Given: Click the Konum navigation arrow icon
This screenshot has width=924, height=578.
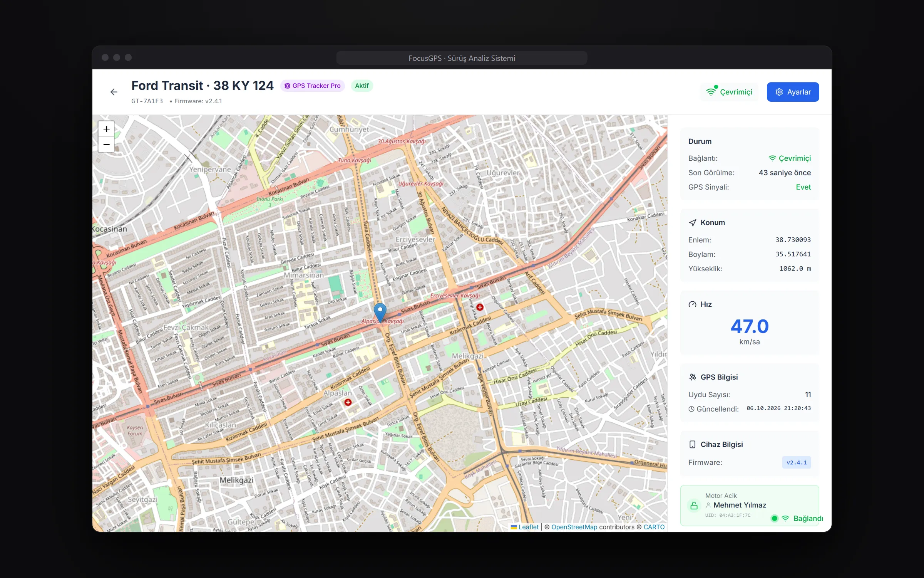Looking at the screenshot, I should [692, 223].
